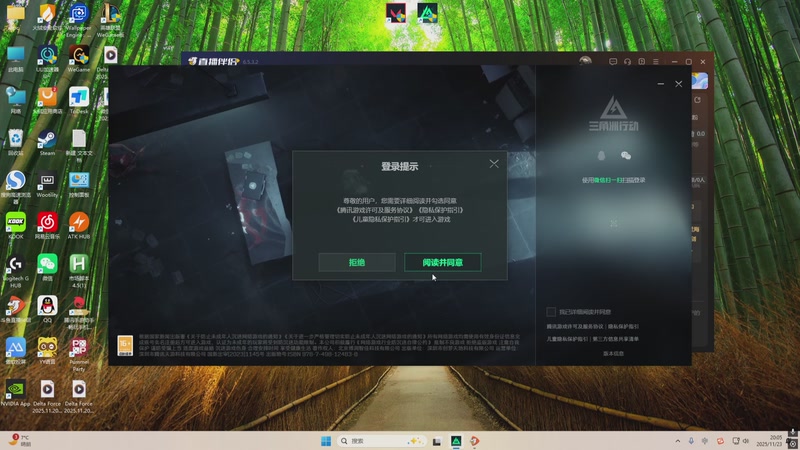Viewport: 800px width, 450px height.
Task: Open 网络 desktop icon
Action: pyautogui.click(x=15, y=101)
